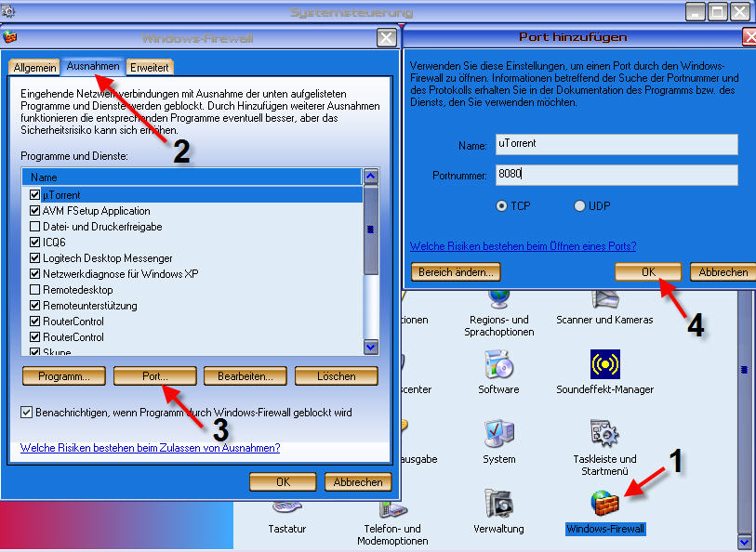Toggle the Remoteunterstützung checkbox
Screen dimensions: 756x552
coord(34,306)
